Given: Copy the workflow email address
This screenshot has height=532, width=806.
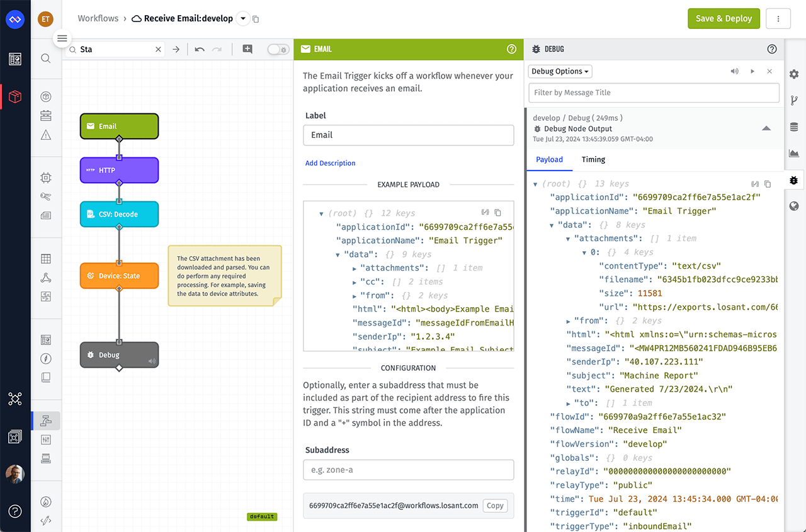Looking at the screenshot, I should coord(495,506).
